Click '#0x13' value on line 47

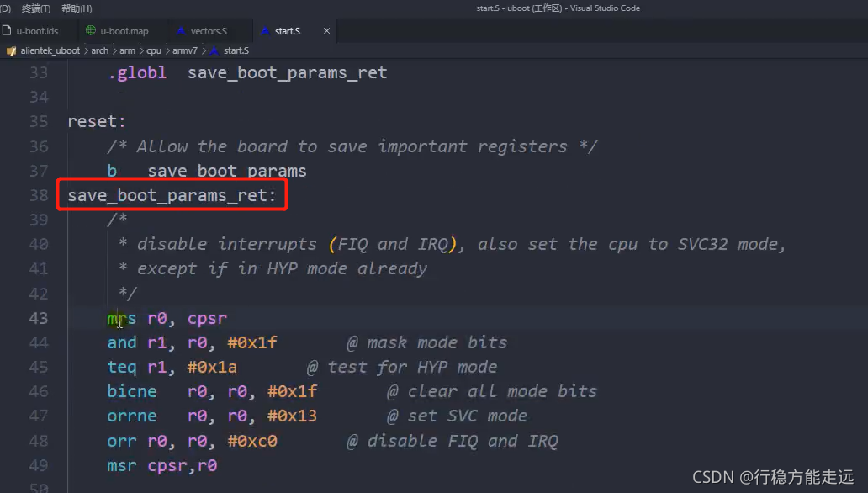[293, 416]
